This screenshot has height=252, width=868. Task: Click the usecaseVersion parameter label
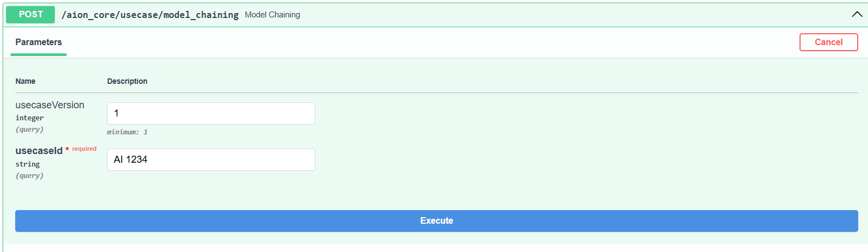click(50, 105)
